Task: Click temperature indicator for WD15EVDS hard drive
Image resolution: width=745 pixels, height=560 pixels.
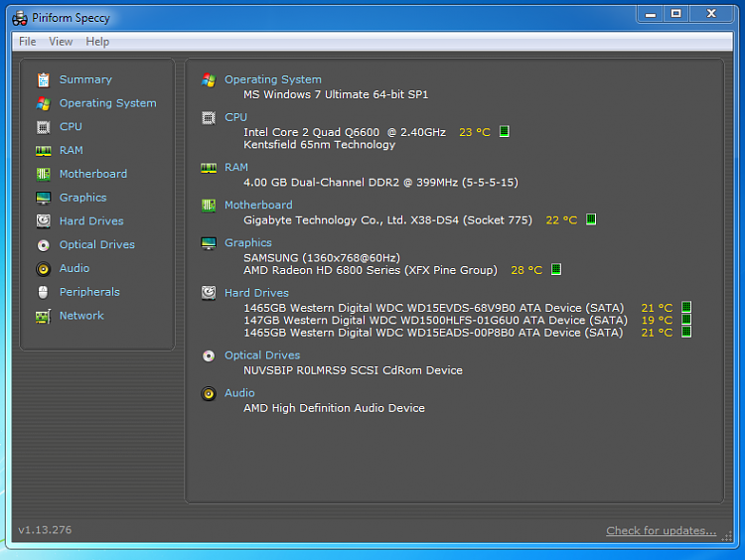Action: [686, 308]
